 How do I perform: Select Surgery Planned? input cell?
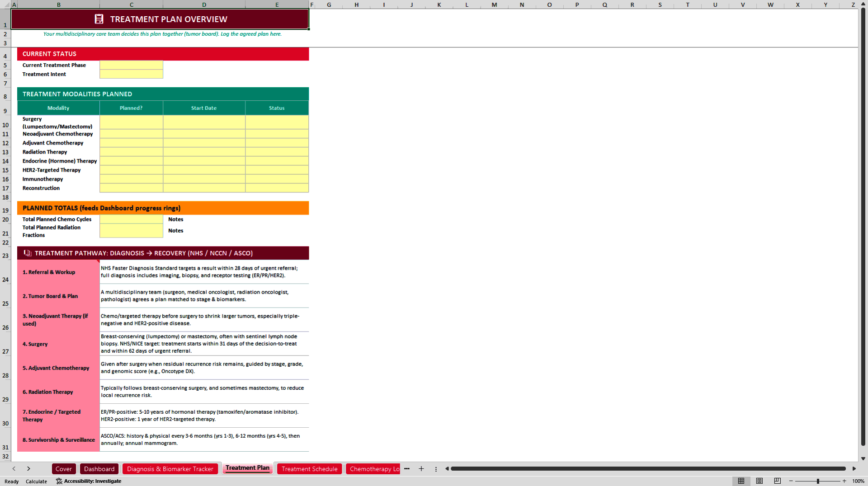(x=131, y=122)
